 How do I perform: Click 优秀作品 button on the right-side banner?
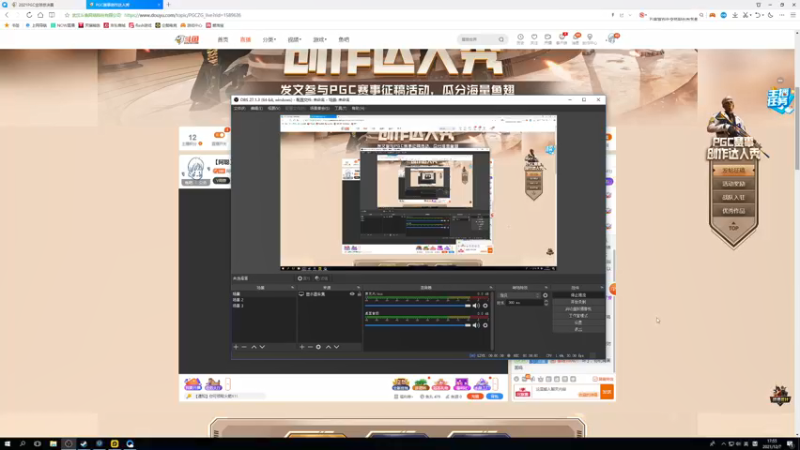(733, 211)
